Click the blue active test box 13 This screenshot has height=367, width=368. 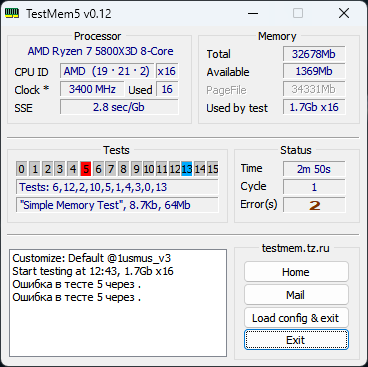coord(187,169)
